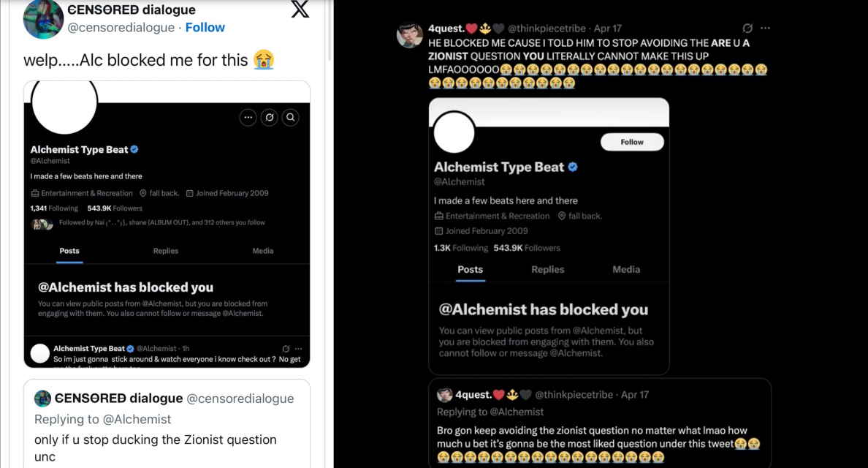Click the CENSORED dialogue profile avatar

(44, 19)
